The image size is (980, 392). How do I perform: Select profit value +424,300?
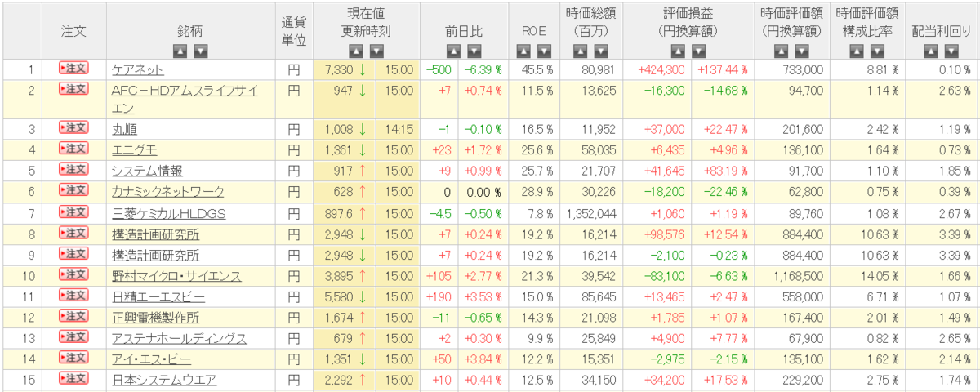[x=662, y=70]
